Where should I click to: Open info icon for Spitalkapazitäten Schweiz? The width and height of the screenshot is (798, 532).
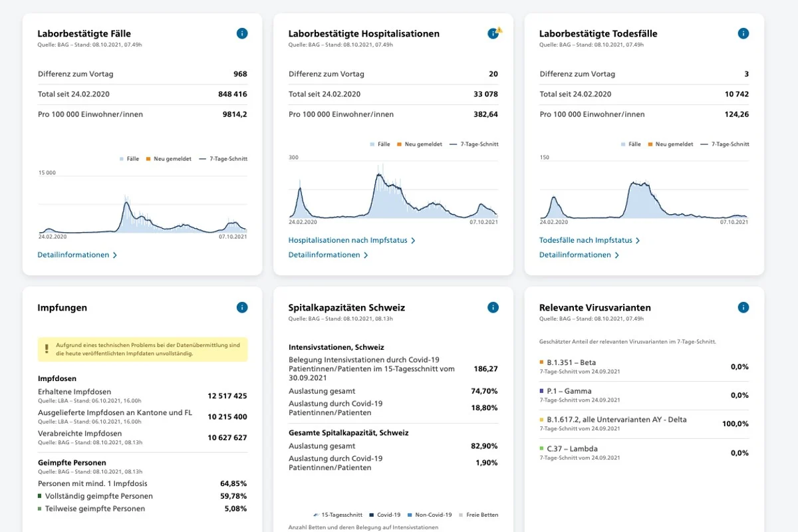[493, 307]
